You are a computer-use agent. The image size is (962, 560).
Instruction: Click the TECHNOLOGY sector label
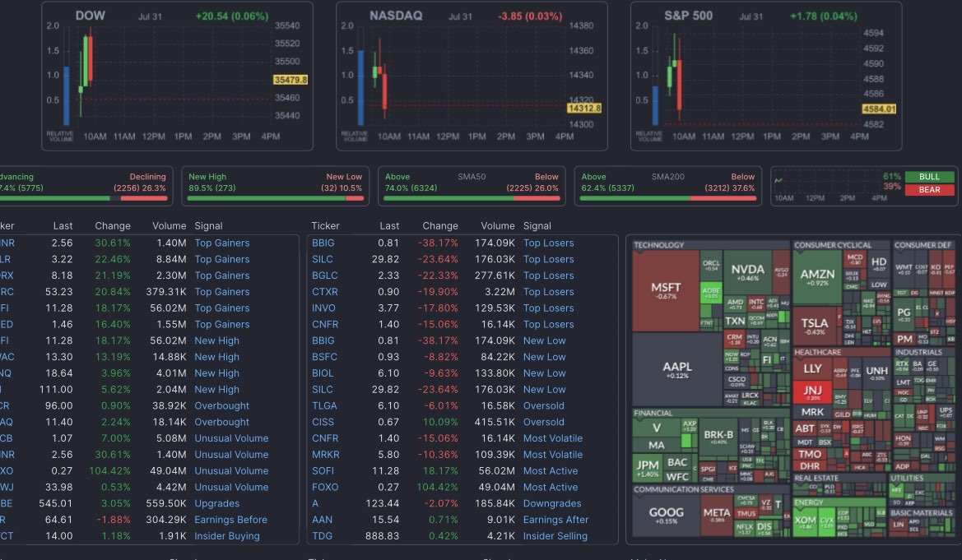pyautogui.click(x=659, y=245)
